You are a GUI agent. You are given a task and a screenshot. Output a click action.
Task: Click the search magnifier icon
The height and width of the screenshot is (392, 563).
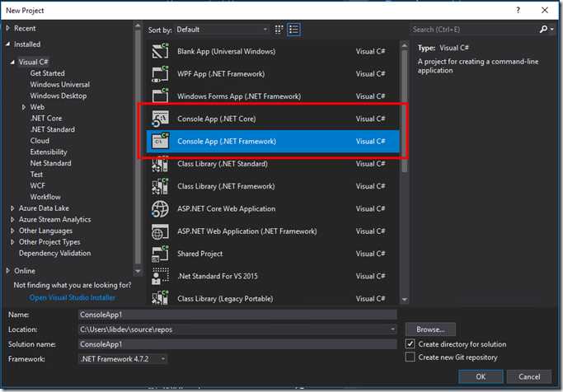point(543,30)
